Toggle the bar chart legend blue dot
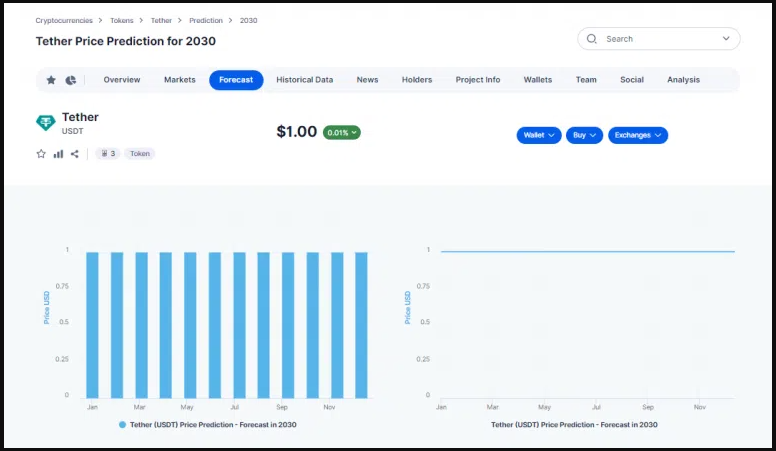 [x=122, y=425]
